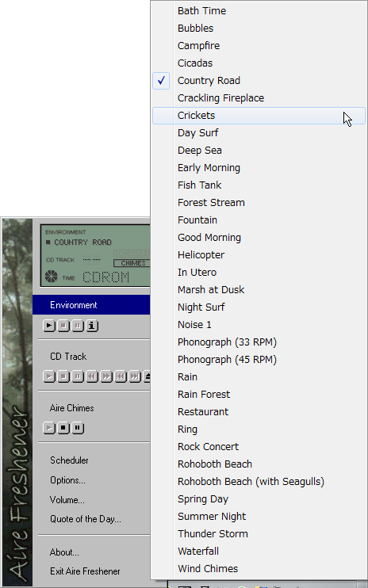Select Good Morning environment
The image size is (368, 588).
(259, 238)
